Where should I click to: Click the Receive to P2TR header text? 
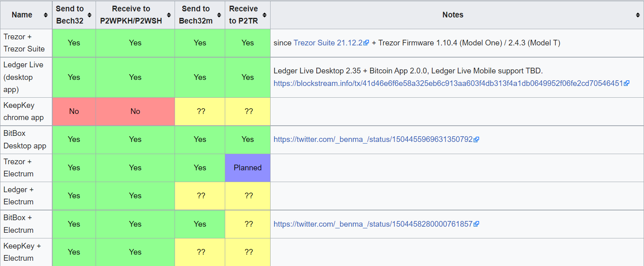point(243,15)
